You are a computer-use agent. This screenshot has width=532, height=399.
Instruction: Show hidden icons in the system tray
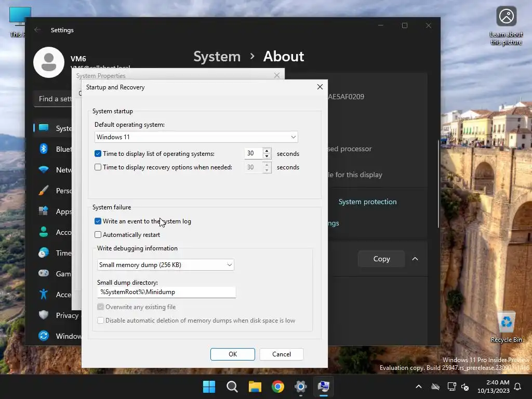419,387
